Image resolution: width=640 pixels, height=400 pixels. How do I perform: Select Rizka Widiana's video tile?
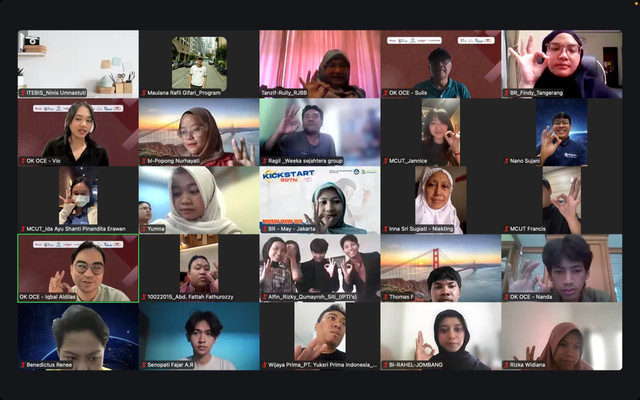pyautogui.click(x=562, y=336)
